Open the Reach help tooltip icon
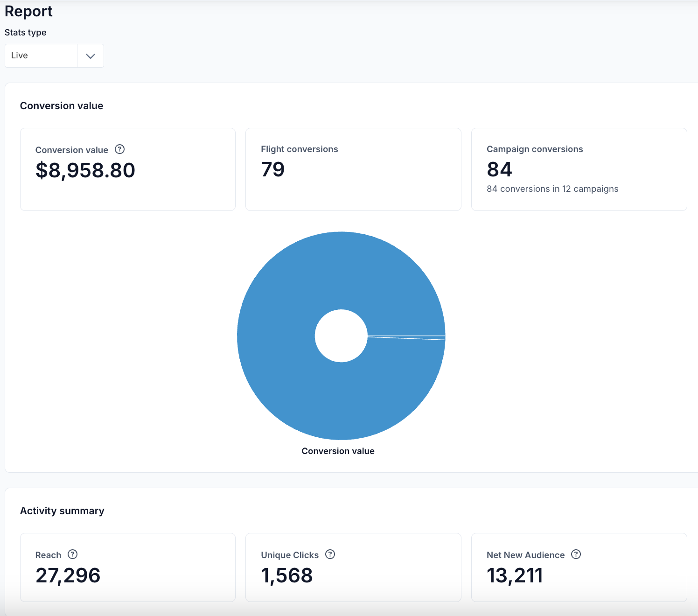This screenshot has height=616, width=698. tap(73, 554)
